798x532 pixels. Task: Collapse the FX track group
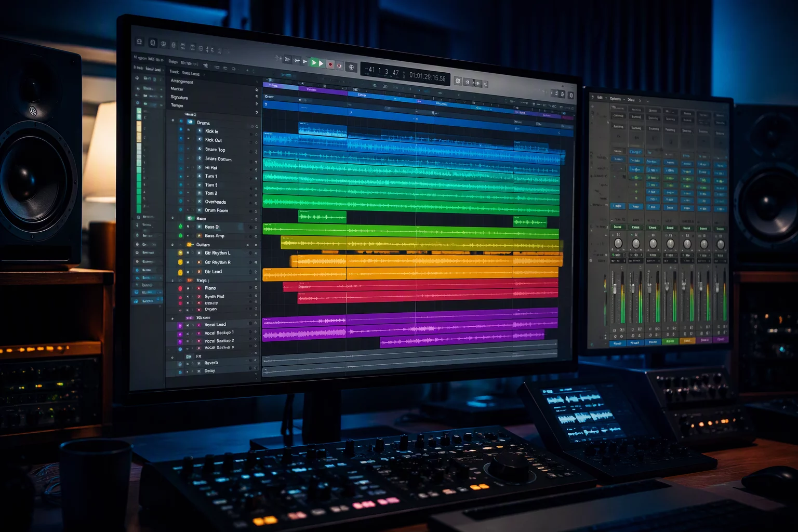click(x=172, y=357)
